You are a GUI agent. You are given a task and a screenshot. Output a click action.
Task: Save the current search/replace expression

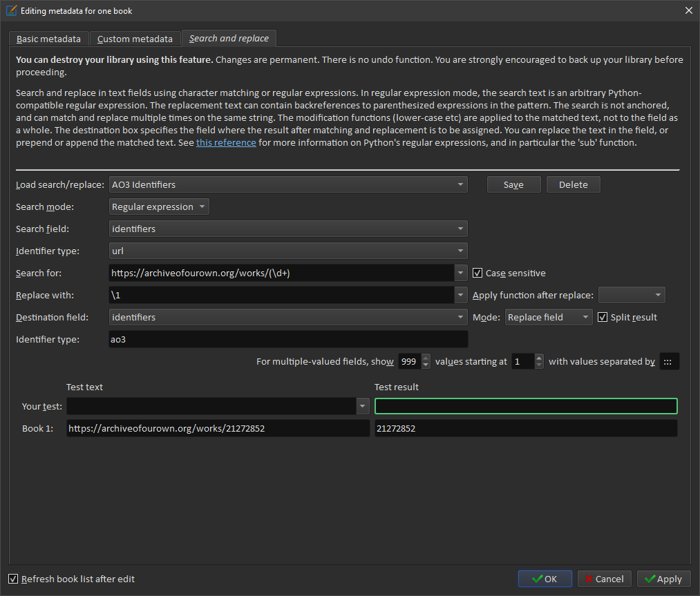point(513,184)
